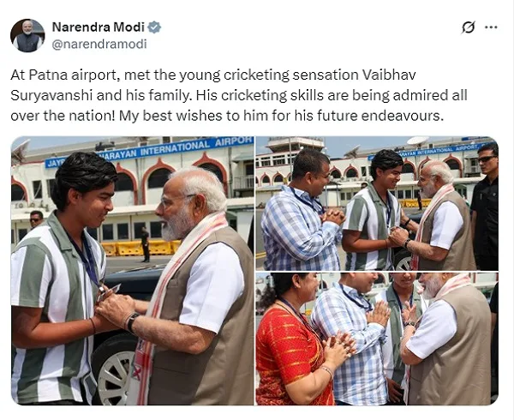Open the large left photo of the handshake
This screenshot has height=420, width=514.
point(133,271)
